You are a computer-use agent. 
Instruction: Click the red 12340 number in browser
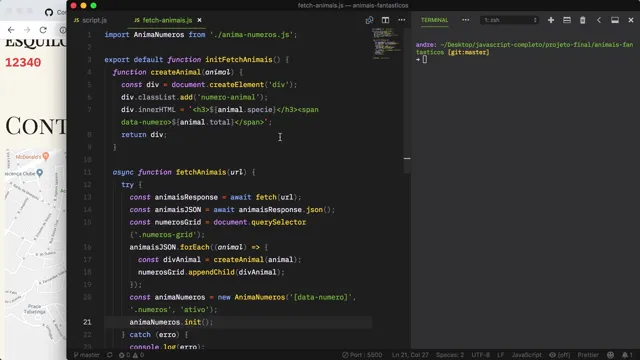click(23, 62)
